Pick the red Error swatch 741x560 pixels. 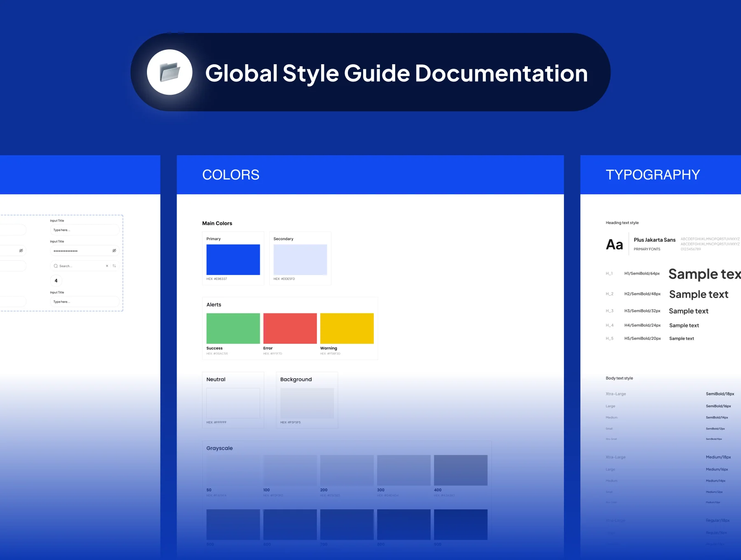click(290, 328)
